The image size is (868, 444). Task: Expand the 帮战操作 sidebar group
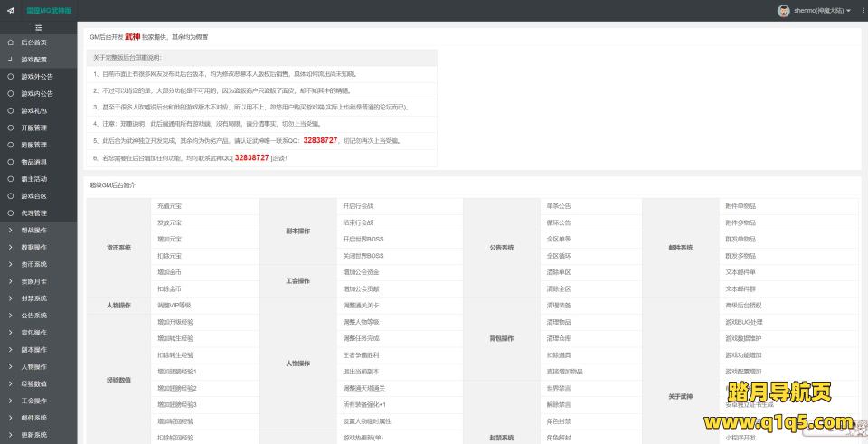click(39, 231)
